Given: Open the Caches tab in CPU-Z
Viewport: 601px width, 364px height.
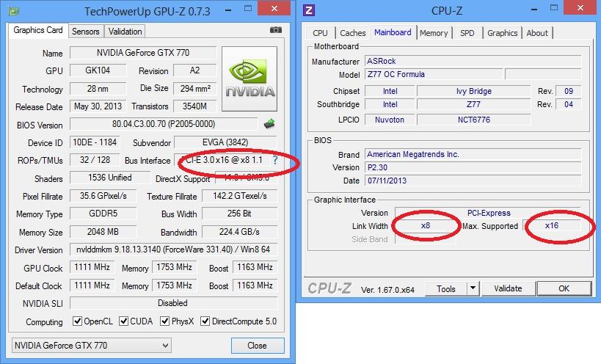Looking at the screenshot, I should tap(353, 33).
